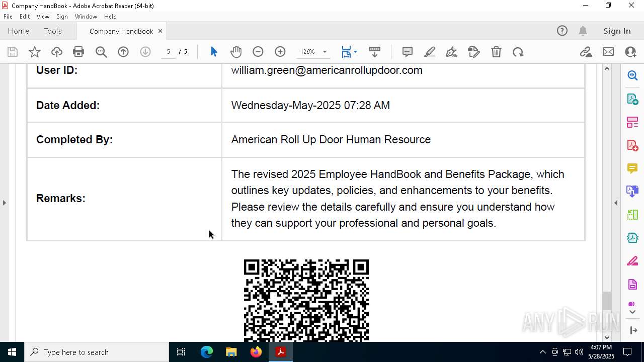This screenshot has height=362, width=644.
Task: Go to next page with down arrow
Action: point(145,52)
